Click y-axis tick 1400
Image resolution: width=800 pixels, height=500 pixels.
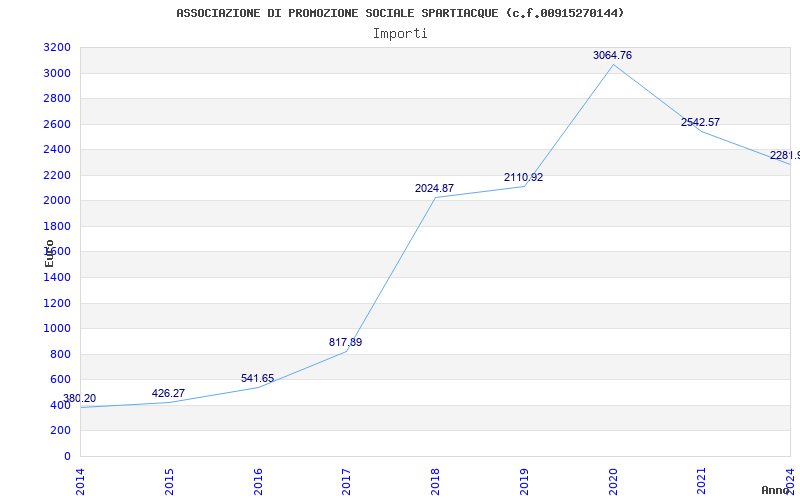pos(57,278)
